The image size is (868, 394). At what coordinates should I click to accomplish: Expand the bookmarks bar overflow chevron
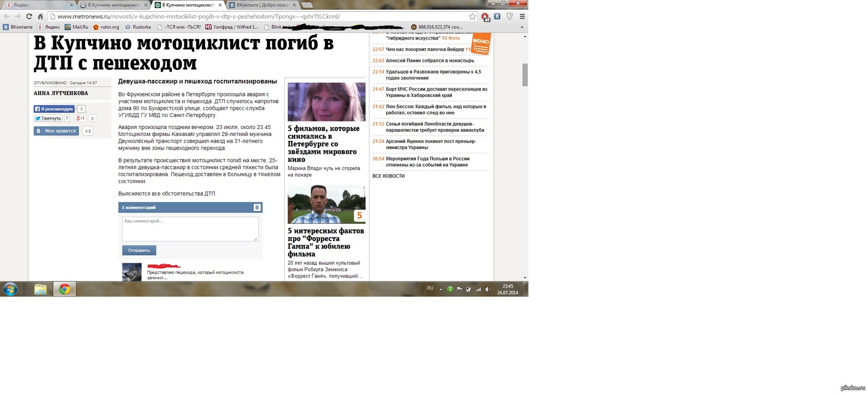point(522,27)
